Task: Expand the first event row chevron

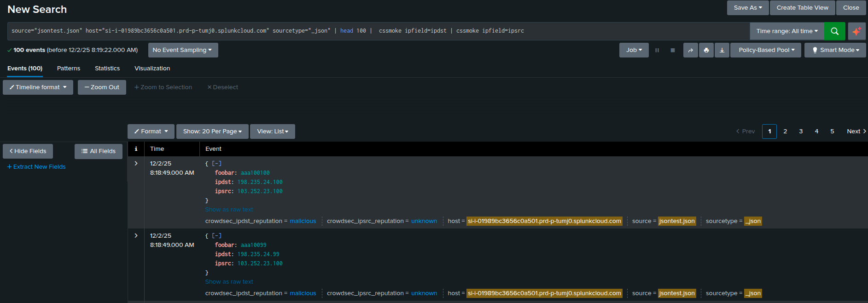Action: [136, 164]
